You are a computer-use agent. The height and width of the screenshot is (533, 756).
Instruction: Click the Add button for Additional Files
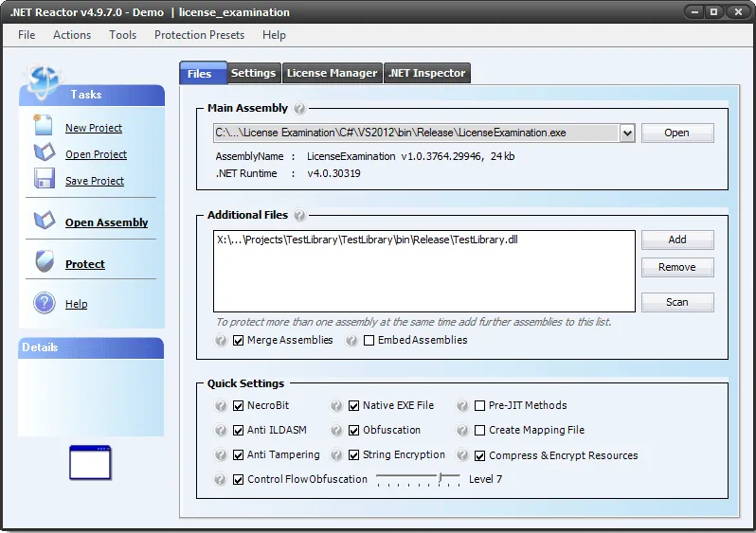pos(677,240)
